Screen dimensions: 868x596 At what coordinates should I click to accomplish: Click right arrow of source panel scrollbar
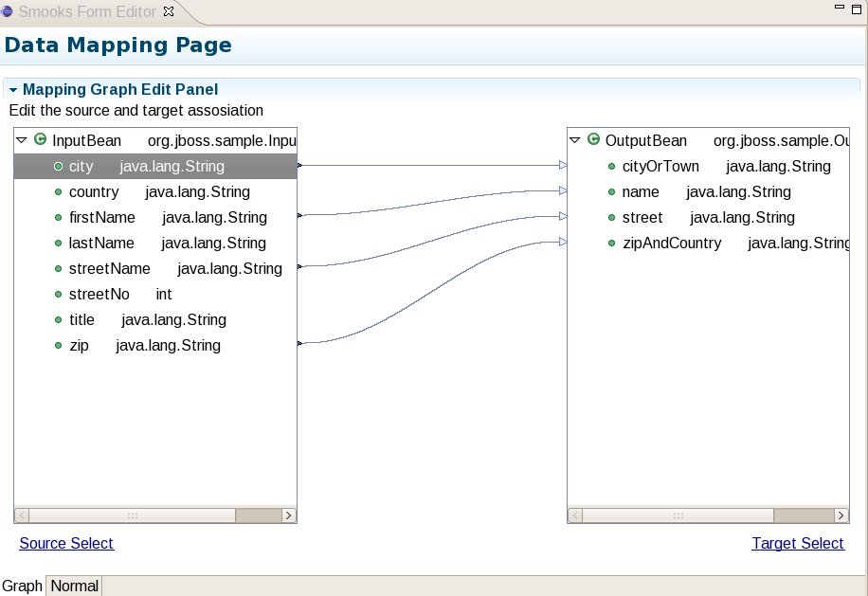point(288,515)
